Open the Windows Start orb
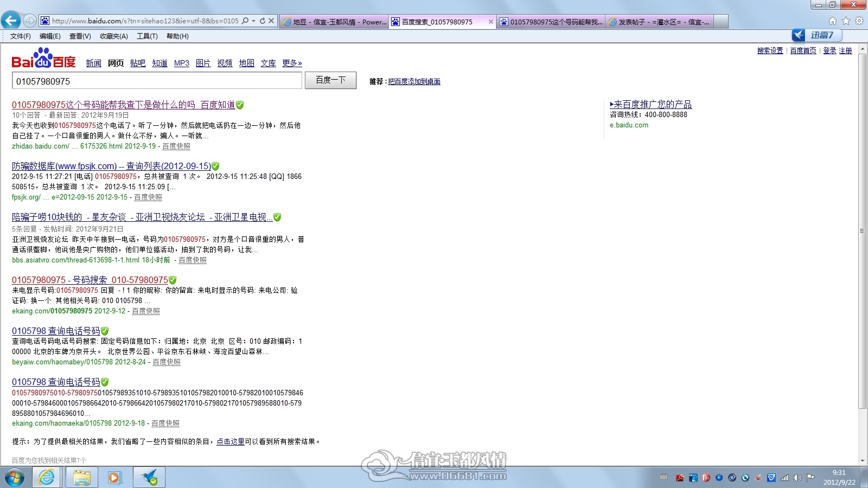This screenshot has width=868, height=488. [15, 478]
